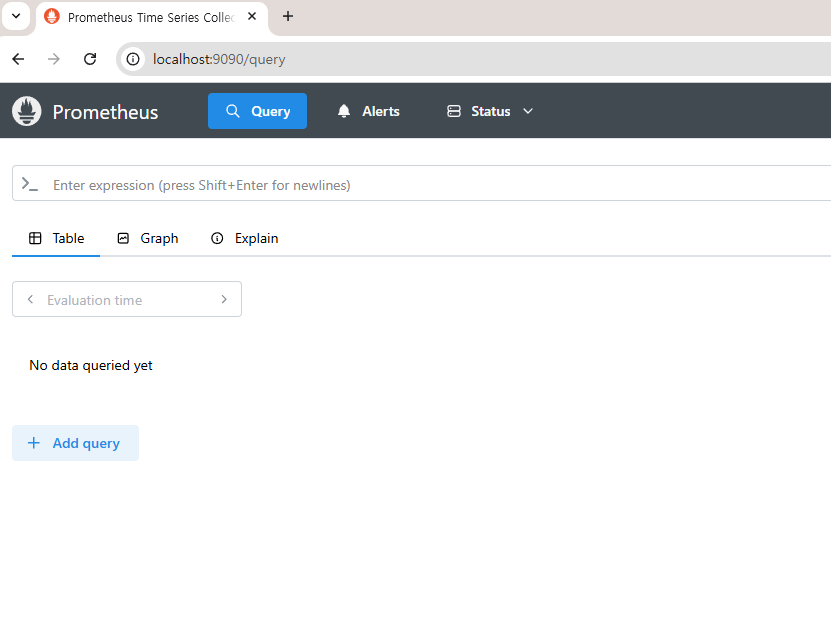Image resolution: width=831 pixels, height=640 pixels.
Task: Go to the Alerts page
Action: tap(368, 111)
